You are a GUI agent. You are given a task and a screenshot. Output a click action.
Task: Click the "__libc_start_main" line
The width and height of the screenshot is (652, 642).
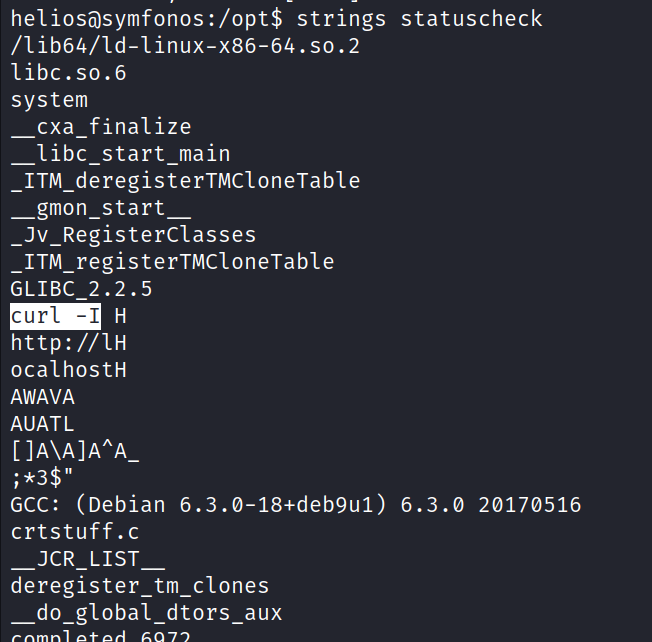coord(120,154)
